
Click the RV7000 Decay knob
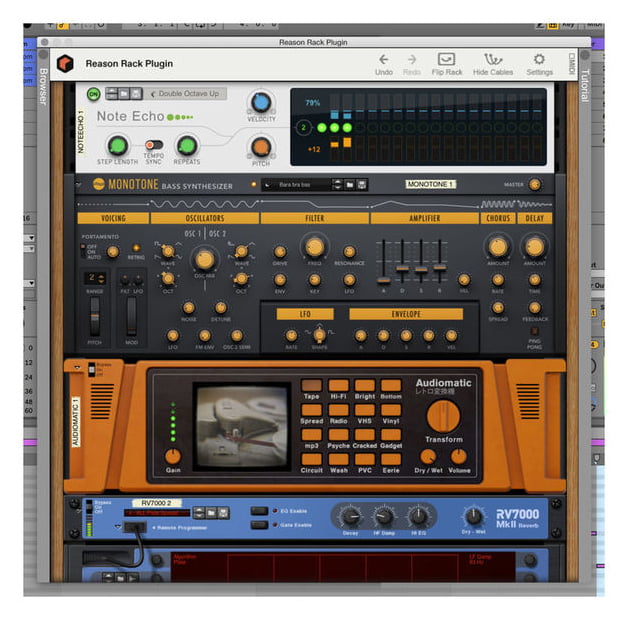point(350,517)
